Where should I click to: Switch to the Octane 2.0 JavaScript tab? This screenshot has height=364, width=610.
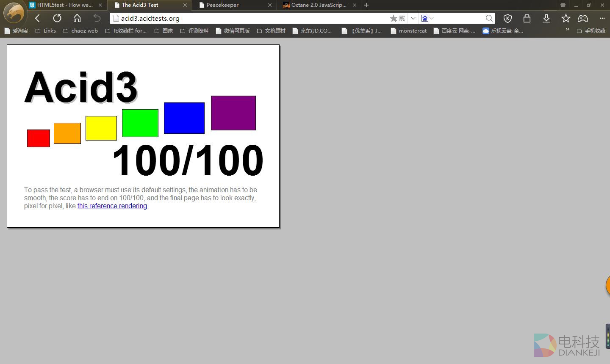click(319, 5)
